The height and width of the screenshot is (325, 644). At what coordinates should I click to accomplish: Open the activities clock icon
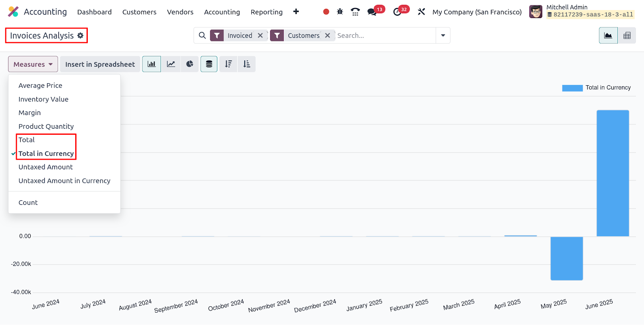[x=397, y=12]
